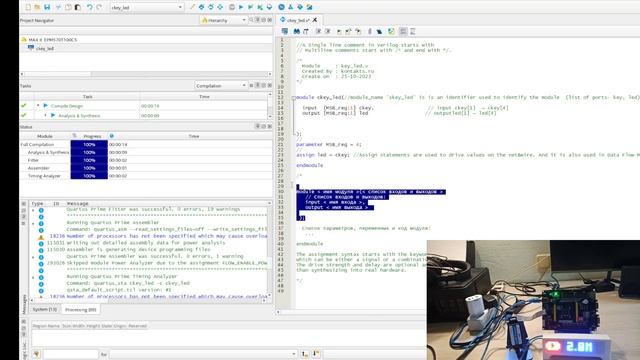Click the Full Compilation 100% progress bar
This screenshot has height=360, width=640.
[89, 144]
